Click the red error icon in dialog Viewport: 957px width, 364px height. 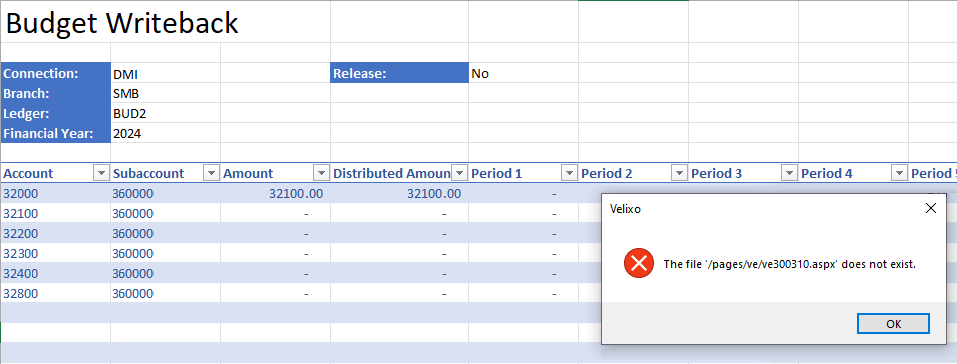pyautogui.click(x=638, y=263)
